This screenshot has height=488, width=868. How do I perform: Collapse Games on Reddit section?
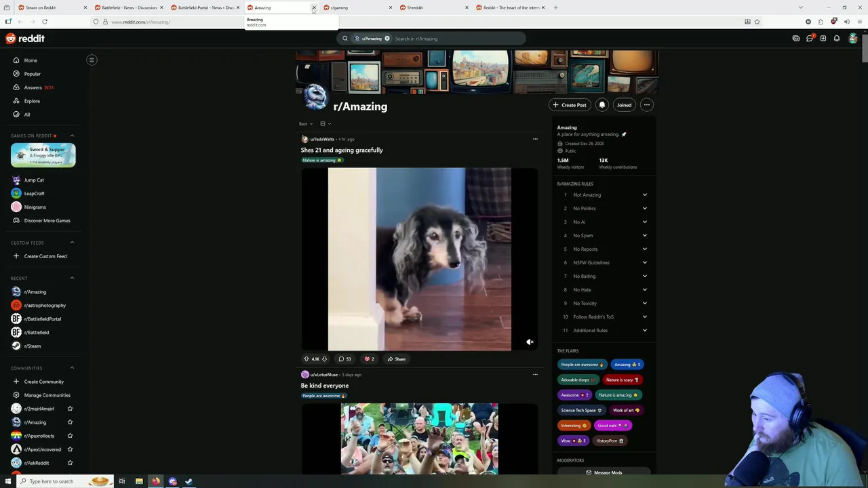coord(73,136)
